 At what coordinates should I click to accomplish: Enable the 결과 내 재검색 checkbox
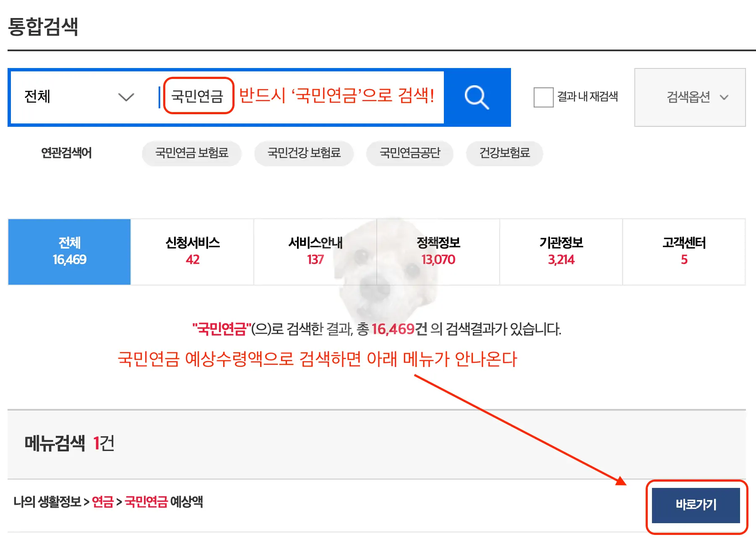pyautogui.click(x=543, y=97)
